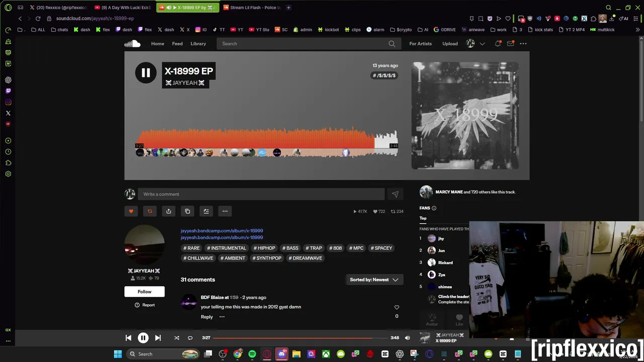Image resolution: width=644 pixels, height=362 pixels.
Task: Report this track
Action: (x=144, y=305)
